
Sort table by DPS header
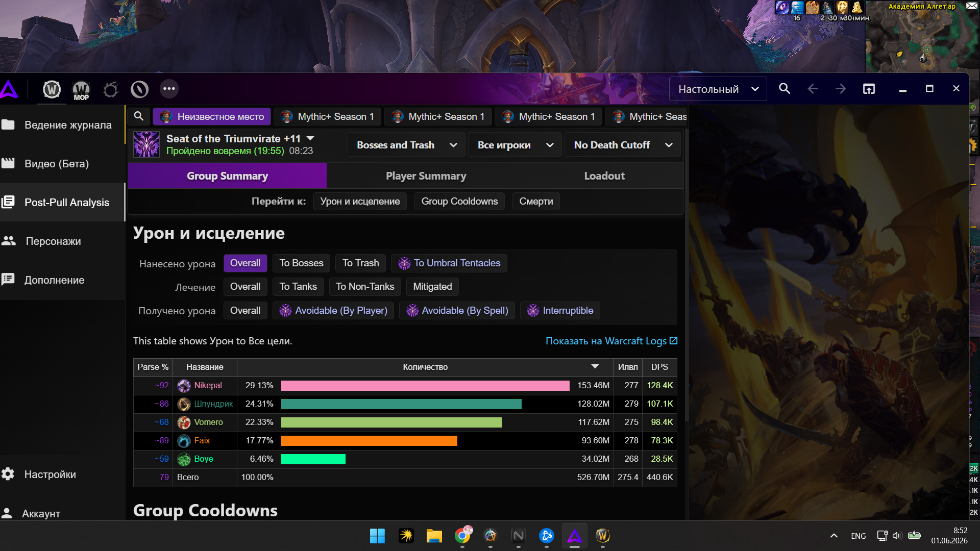tap(659, 367)
